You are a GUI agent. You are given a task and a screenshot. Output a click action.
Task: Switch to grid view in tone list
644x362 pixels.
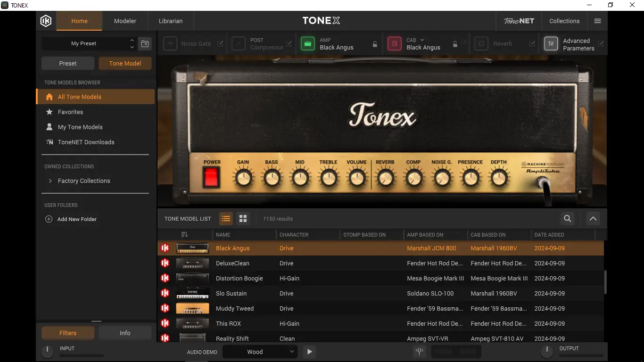click(243, 219)
